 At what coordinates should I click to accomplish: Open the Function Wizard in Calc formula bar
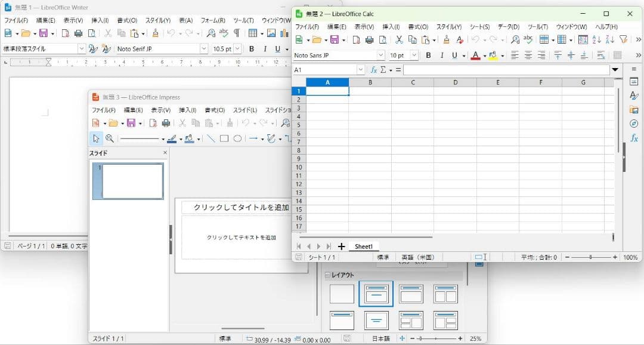[x=374, y=70]
